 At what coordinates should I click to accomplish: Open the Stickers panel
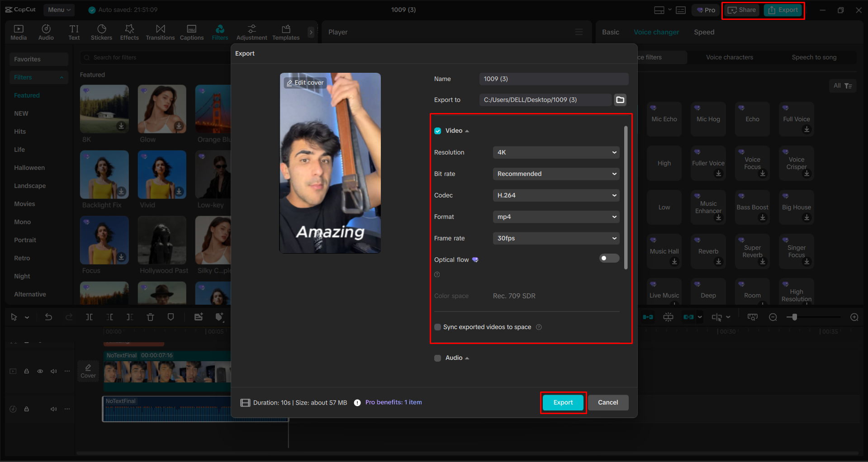point(101,32)
